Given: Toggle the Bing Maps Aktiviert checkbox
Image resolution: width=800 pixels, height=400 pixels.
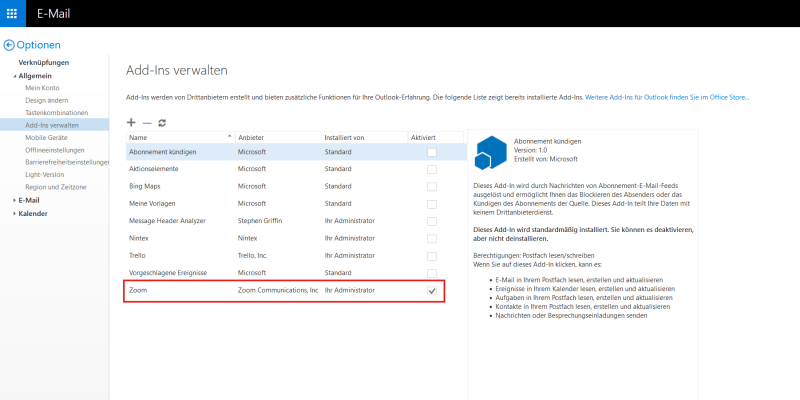Looking at the screenshot, I should click(432, 186).
